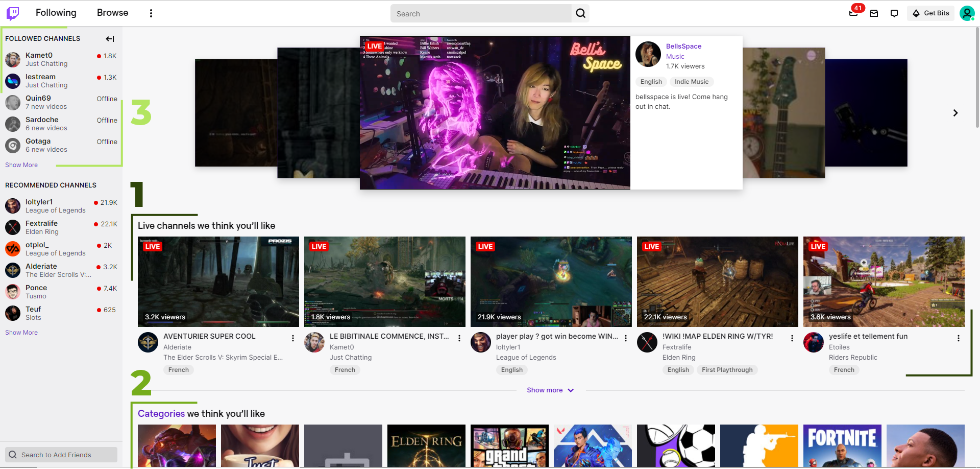Click Etoiles avatar under stream card
This screenshot has height=469, width=980.
click(814, 342)
